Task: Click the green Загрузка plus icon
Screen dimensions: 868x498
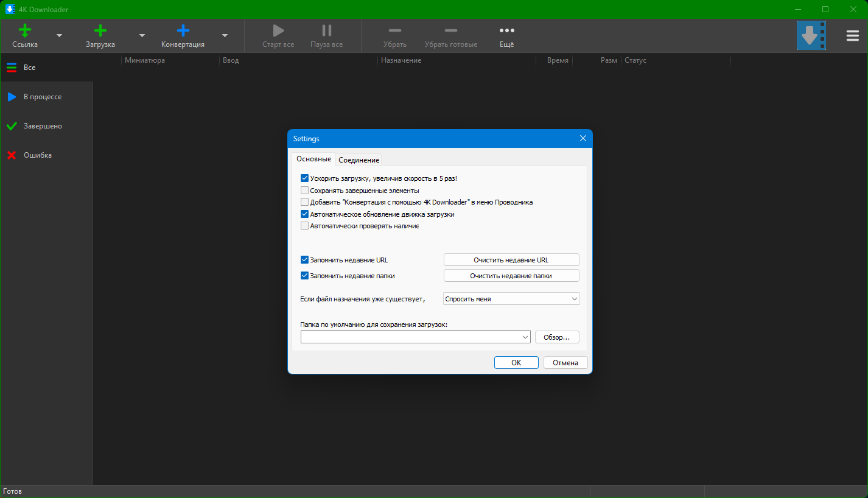Action: [100, 31]
